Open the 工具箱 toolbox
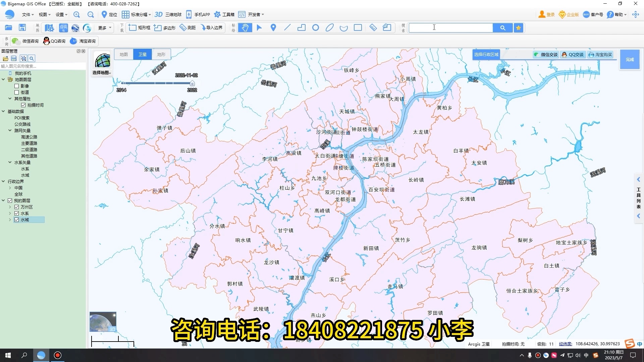The image size is (644, 362). (x=224, y=14)
